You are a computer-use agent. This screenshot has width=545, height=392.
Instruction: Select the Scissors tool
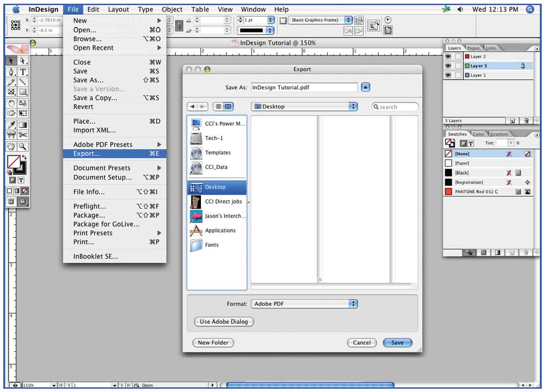pyautogui.click(x=22, y=134)
